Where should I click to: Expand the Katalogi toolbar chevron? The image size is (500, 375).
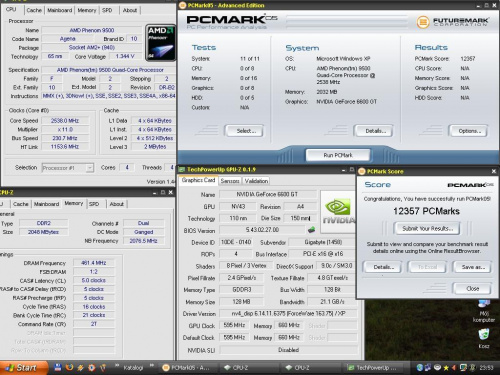(x=152, y=365)
